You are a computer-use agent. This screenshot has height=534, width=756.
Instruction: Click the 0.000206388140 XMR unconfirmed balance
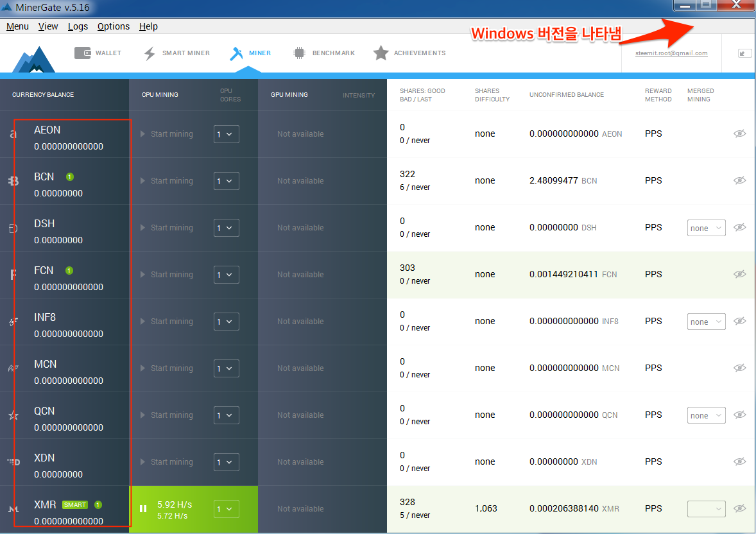[574, 508]
